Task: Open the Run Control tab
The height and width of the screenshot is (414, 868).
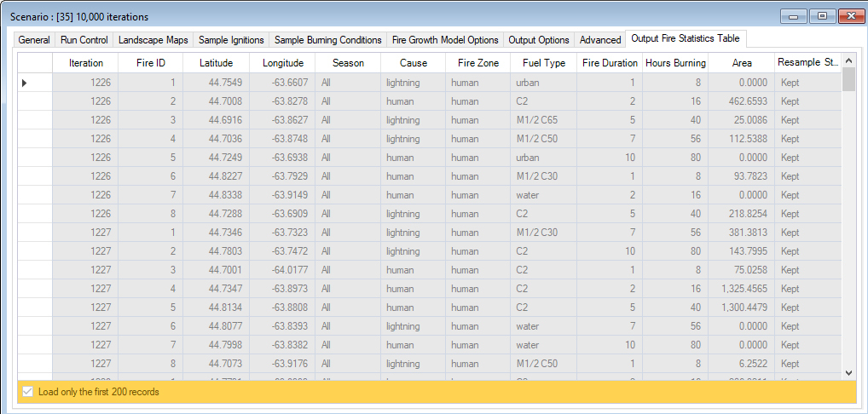Action: pos(84,40)
